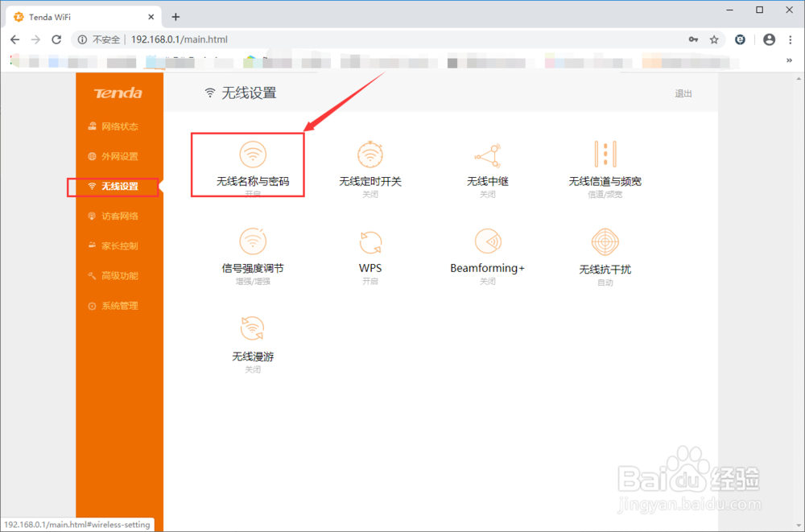
Task: Open the Beamforming+ icon
Action: (x=488, y=241)
